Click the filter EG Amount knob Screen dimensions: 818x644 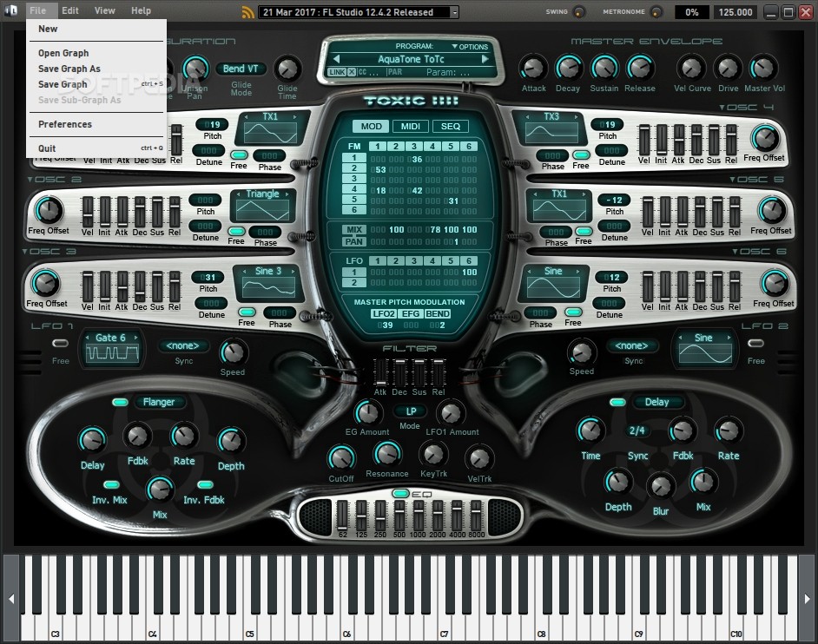(x=368, y=412)
